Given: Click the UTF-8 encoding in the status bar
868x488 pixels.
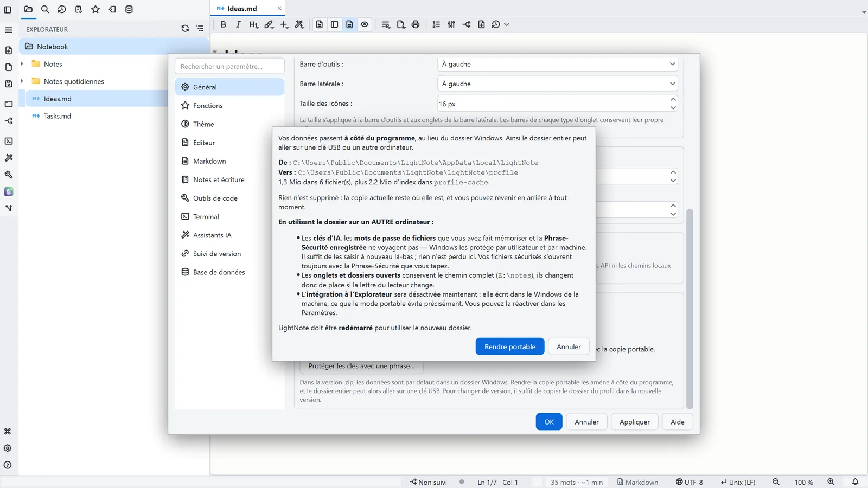Looking at the screenshot, I should (689, 482).
